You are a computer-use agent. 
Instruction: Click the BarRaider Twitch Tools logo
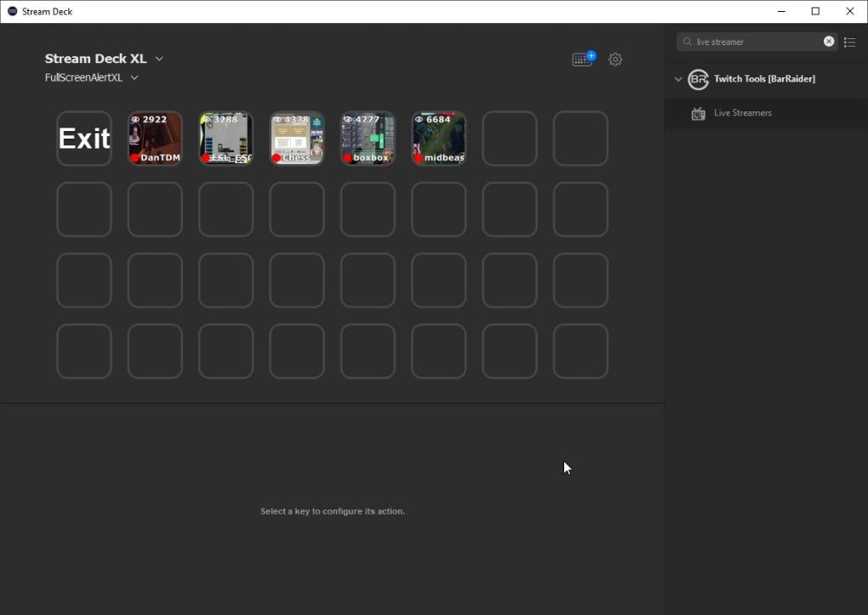(698, 79)
